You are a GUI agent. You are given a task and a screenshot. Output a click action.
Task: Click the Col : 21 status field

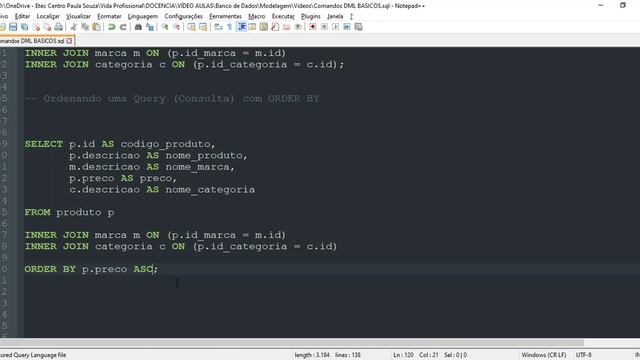coord(428,355)
